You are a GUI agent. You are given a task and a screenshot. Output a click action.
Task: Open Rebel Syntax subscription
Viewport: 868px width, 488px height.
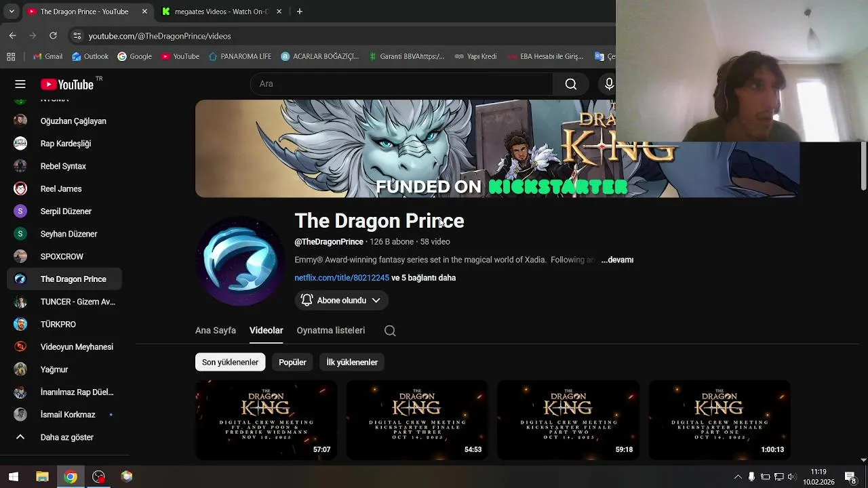[65, 166]
